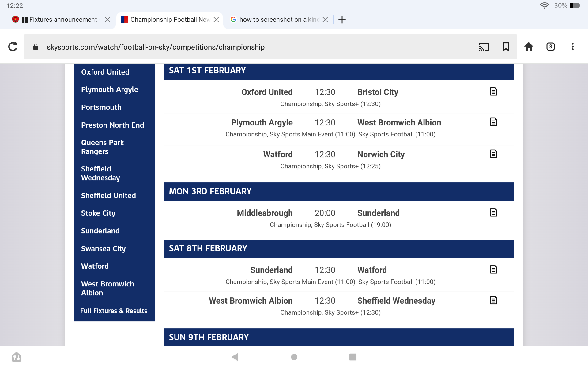
Task: Go to the browser home page icon
Action: tap(529, 47)
